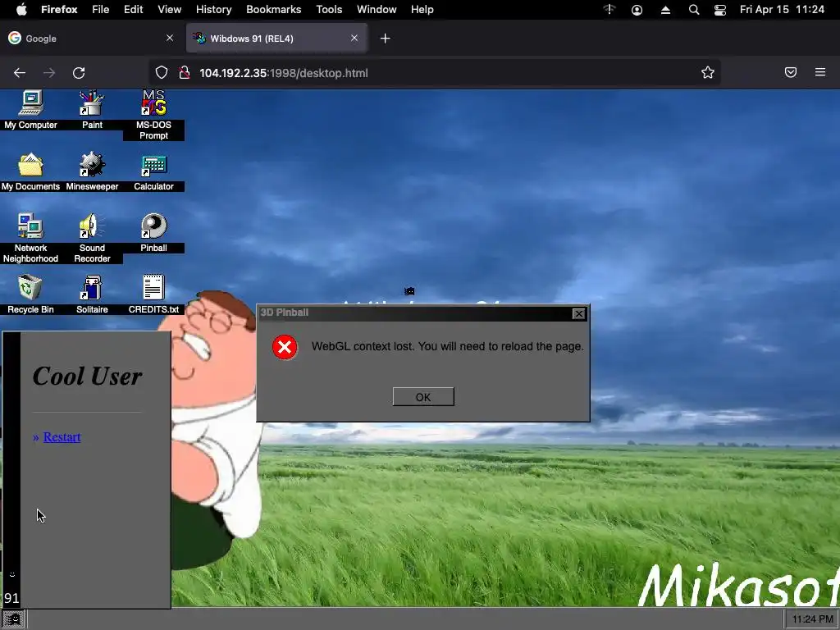
Task: Launch the Solitaire shortcut icon
Action: [92, 294]
